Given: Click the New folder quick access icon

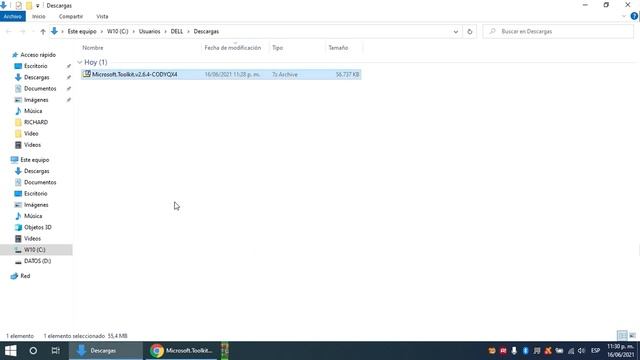Looking at the screenshot, I should click(x=29, y=5).
